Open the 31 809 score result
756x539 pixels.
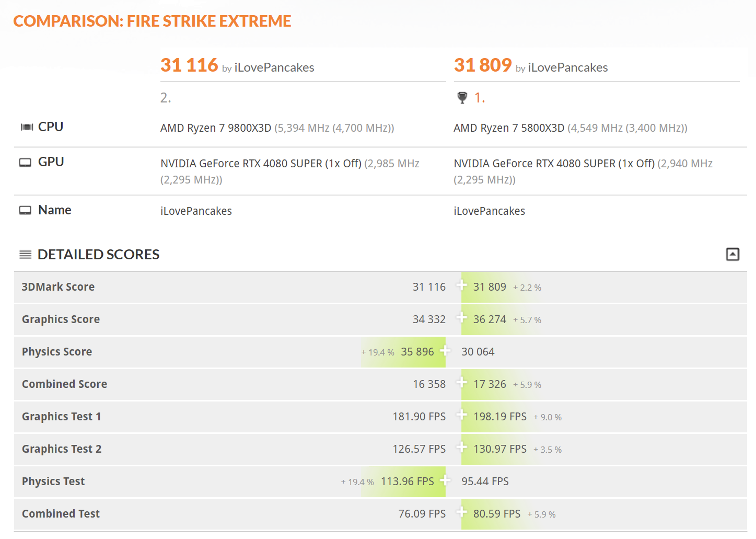(x=483, y=65)
